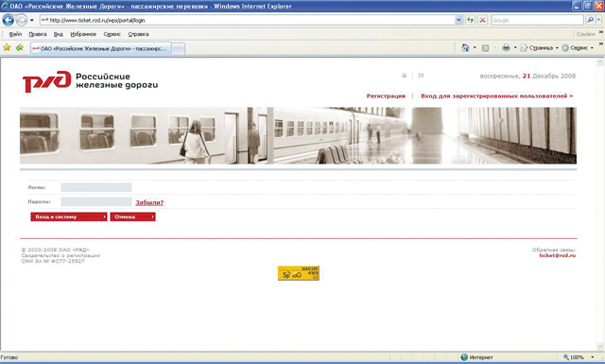Click the Логин input field
This screenshot has height=364, width=605.
[x=96, y=187]
